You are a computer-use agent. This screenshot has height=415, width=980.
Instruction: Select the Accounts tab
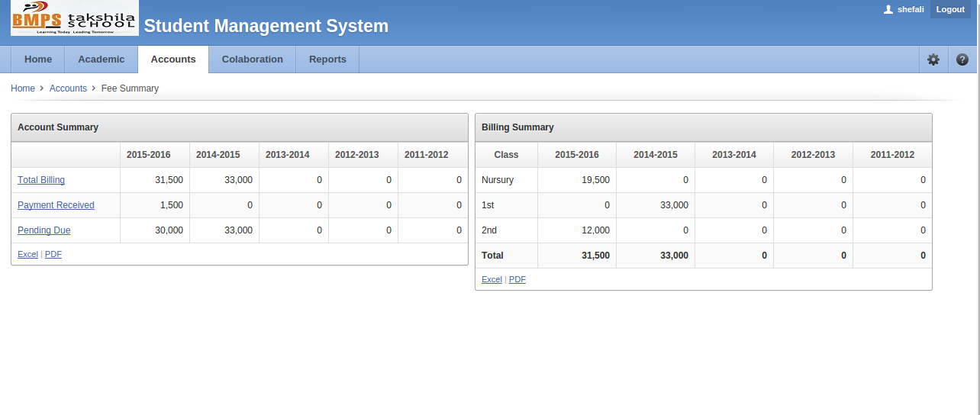[173, 60]
